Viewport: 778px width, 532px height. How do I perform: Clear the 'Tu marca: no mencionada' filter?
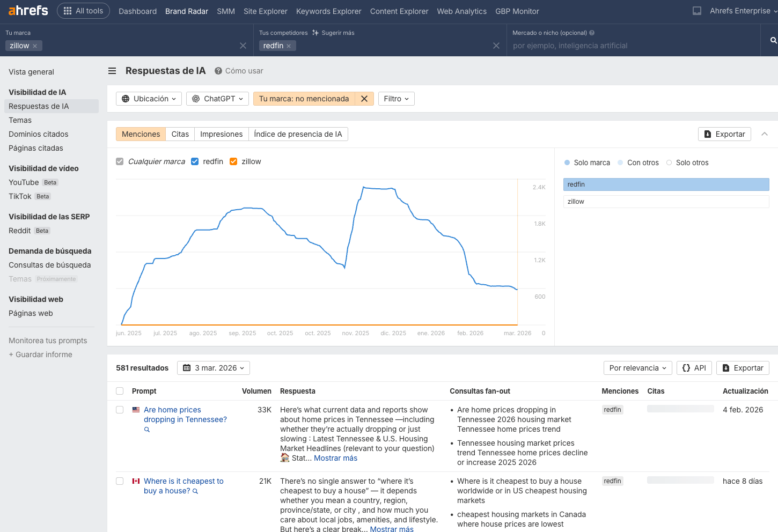coord(364,99)
